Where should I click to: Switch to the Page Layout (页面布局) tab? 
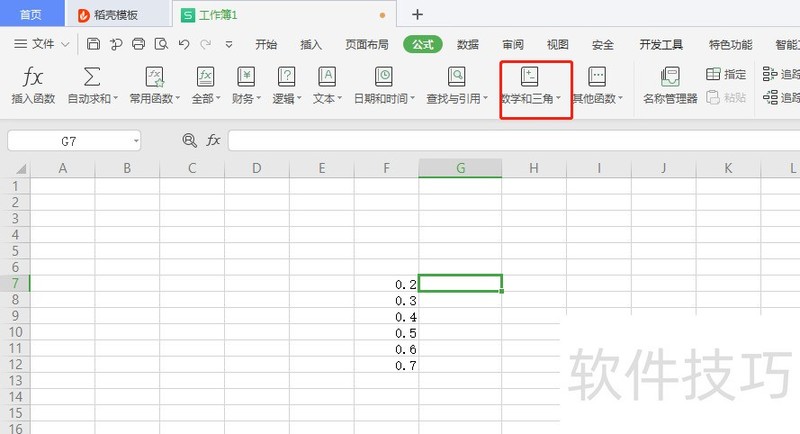tap(367, 45)
